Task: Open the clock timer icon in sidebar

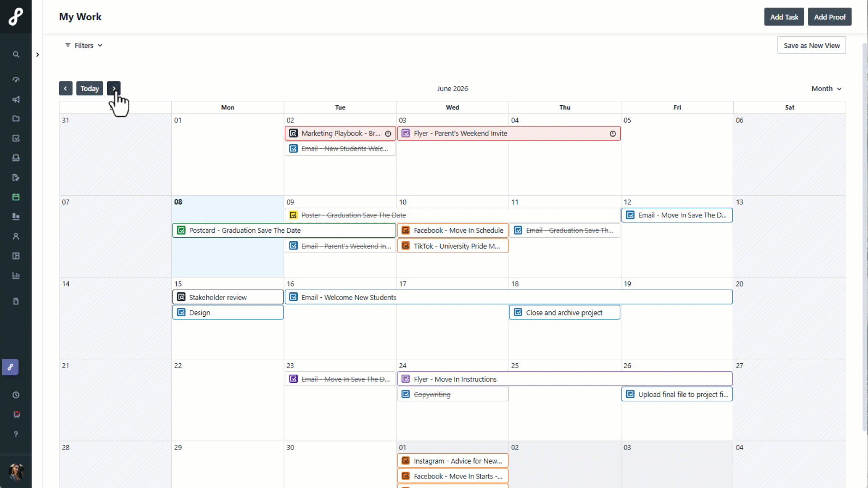Action: tap(16, 395)
